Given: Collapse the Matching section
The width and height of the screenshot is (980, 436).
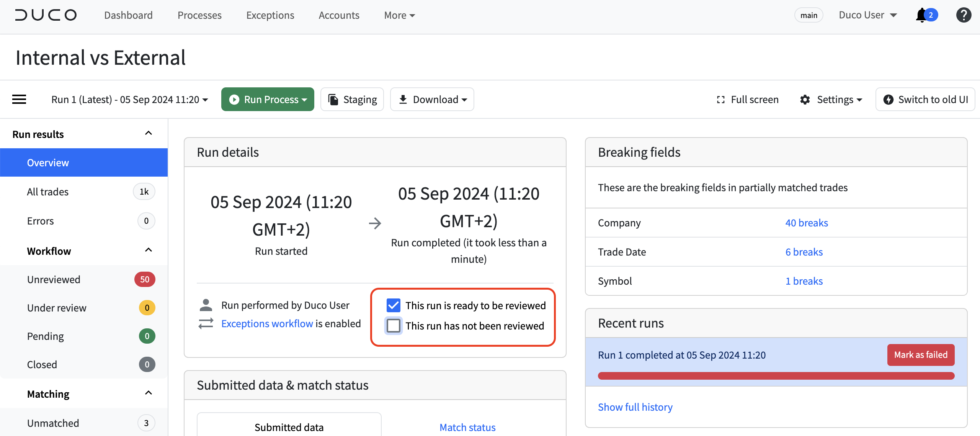Looking at the screenshot, I should [x=149, y=393].
